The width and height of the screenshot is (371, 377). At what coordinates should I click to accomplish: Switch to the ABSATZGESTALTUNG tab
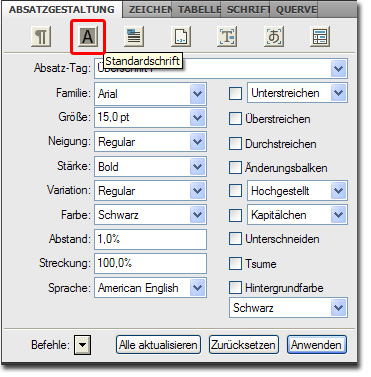pyautogui.click(x=62, y=9)
